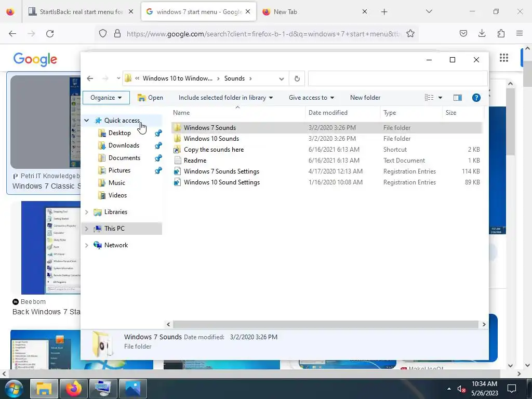Image resolution: width=532 pixels, height=399 pixels.
Task: Open Google apps grid
Action: 504,58
